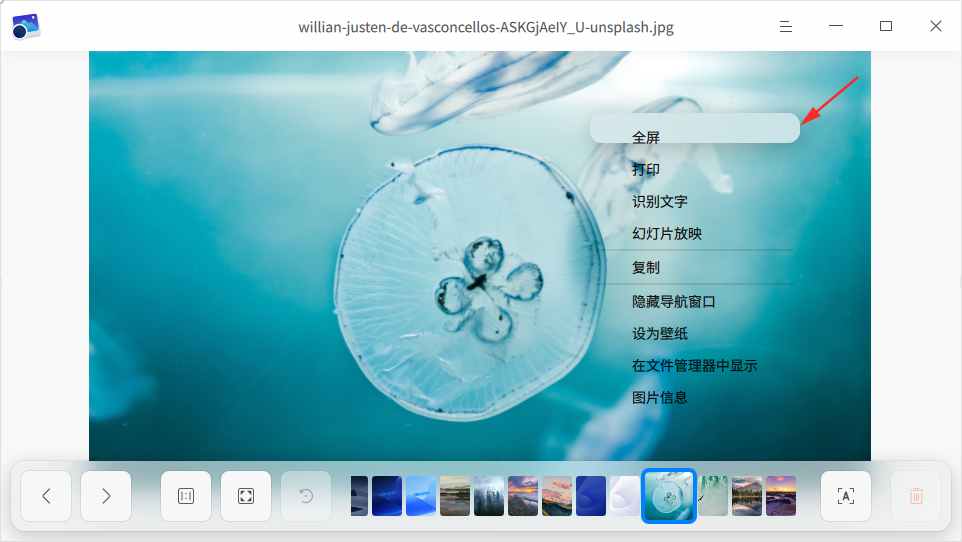Open the white abstract curve thumbnail

[625, 496]
